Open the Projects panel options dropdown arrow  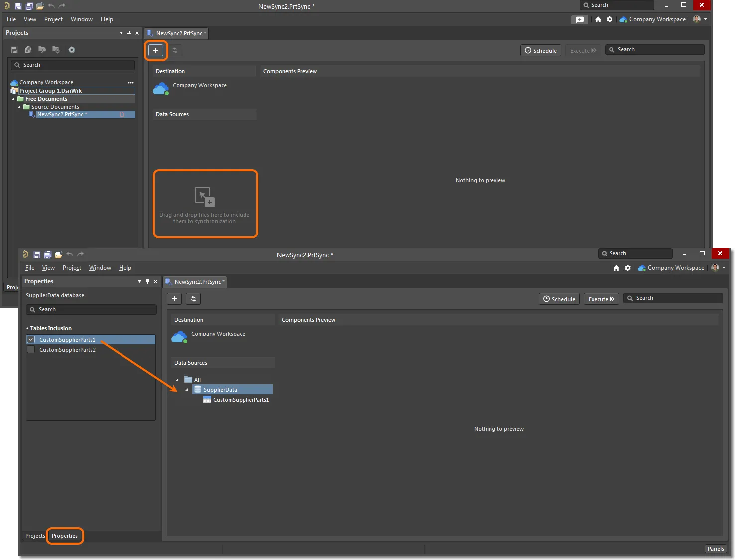pyautogui.click(x=121, y=33)
